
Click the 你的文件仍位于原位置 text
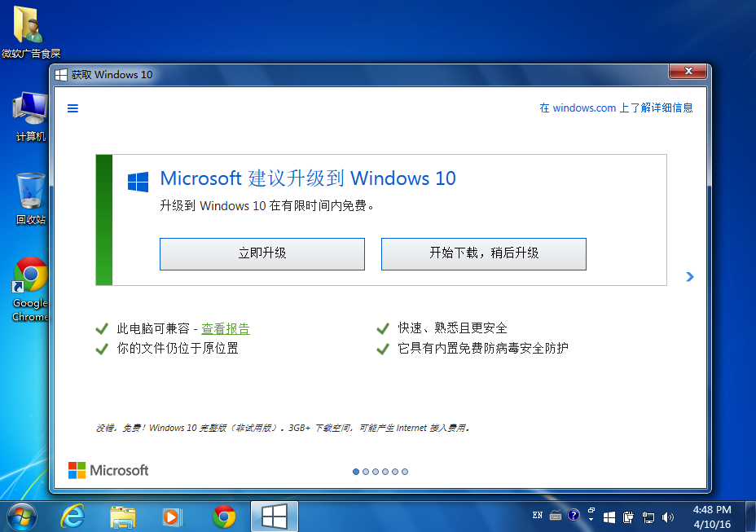[178, 348]
